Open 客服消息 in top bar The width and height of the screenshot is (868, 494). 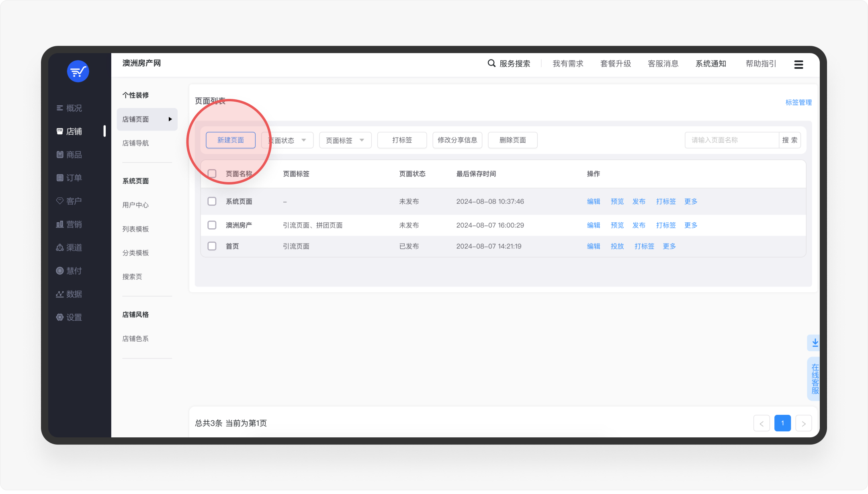tap(663, 64)
